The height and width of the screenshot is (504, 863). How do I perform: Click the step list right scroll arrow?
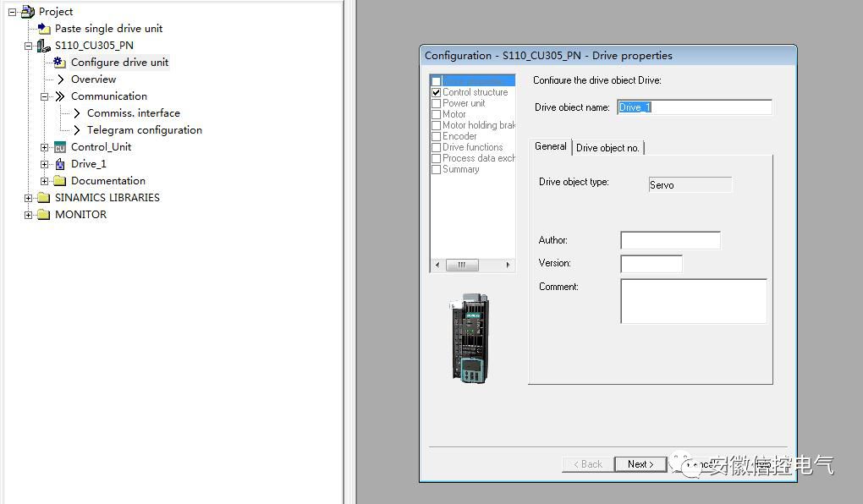[x=508, y=266]
